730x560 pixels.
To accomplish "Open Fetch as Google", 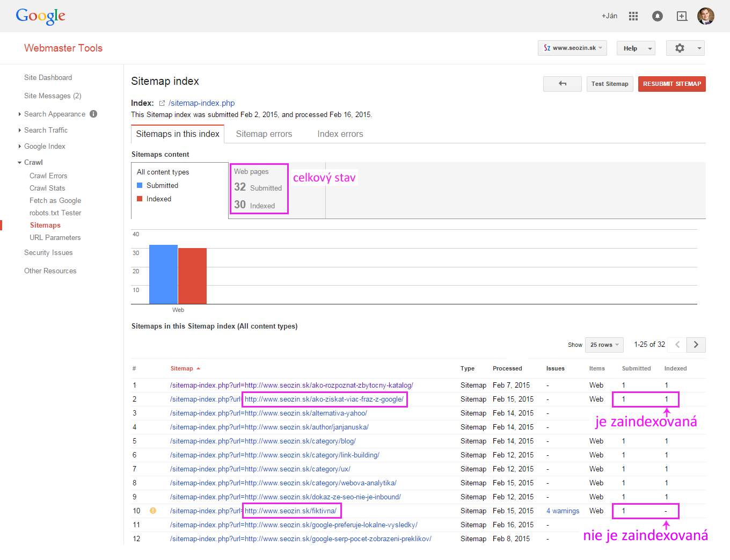I will click(55, 200).
